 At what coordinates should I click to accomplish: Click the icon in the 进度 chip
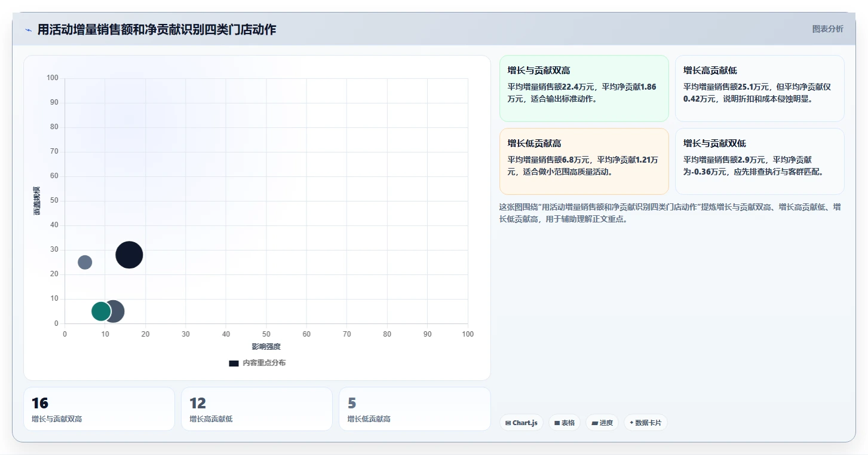pos(594,423)
